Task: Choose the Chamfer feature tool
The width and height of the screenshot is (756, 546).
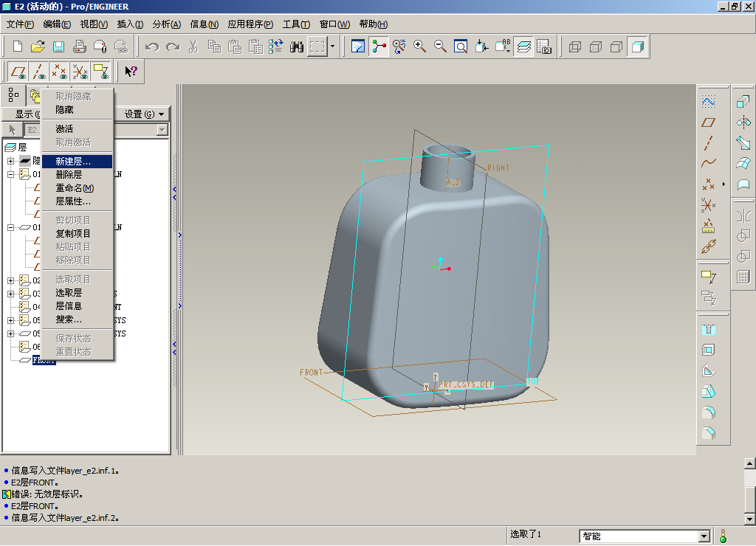Action: click(x=708, y=433)
